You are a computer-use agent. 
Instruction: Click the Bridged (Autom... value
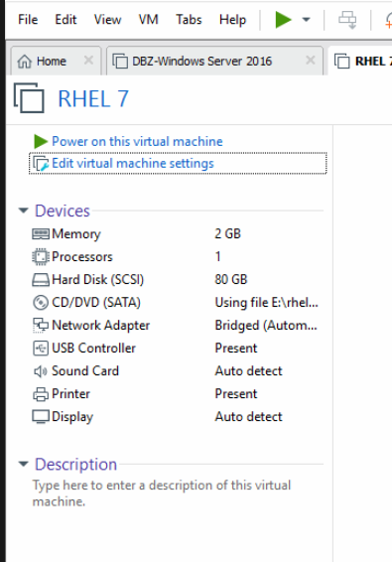[x=266, y=326]
